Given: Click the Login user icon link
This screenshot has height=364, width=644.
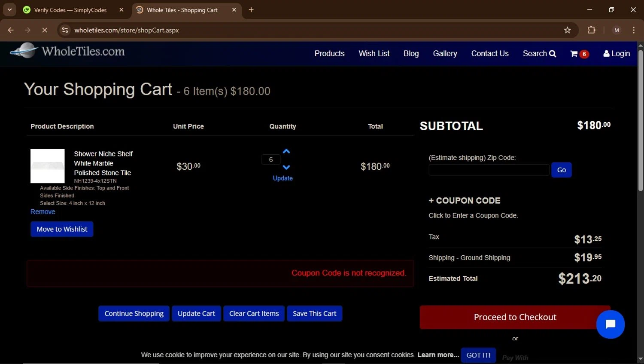Looking at the screenshot, I should [617, 54].
